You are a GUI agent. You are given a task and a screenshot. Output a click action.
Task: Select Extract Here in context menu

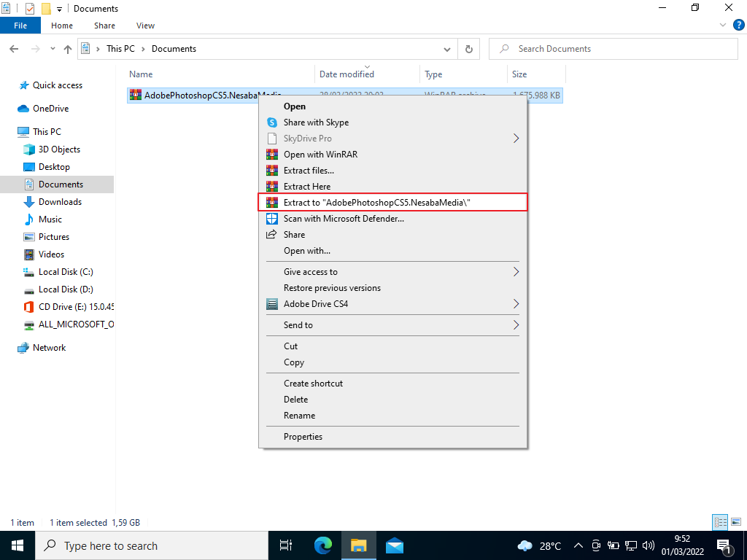(x=392, y=186)
